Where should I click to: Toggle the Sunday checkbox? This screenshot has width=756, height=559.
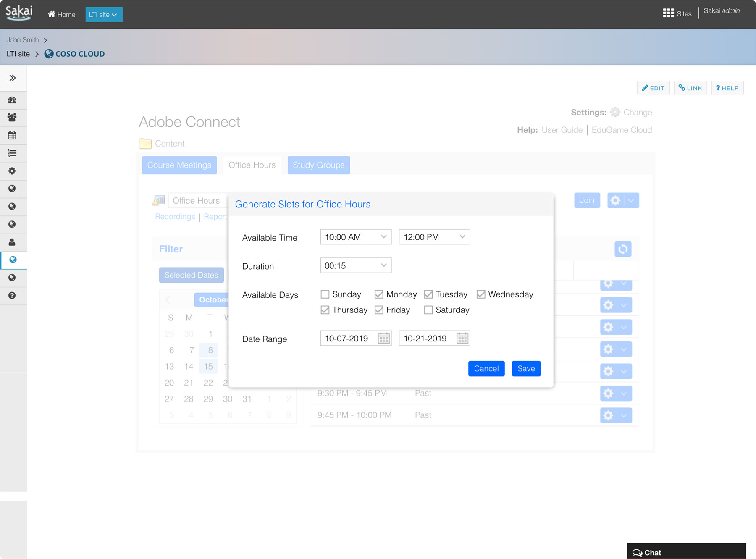(325, 294)
